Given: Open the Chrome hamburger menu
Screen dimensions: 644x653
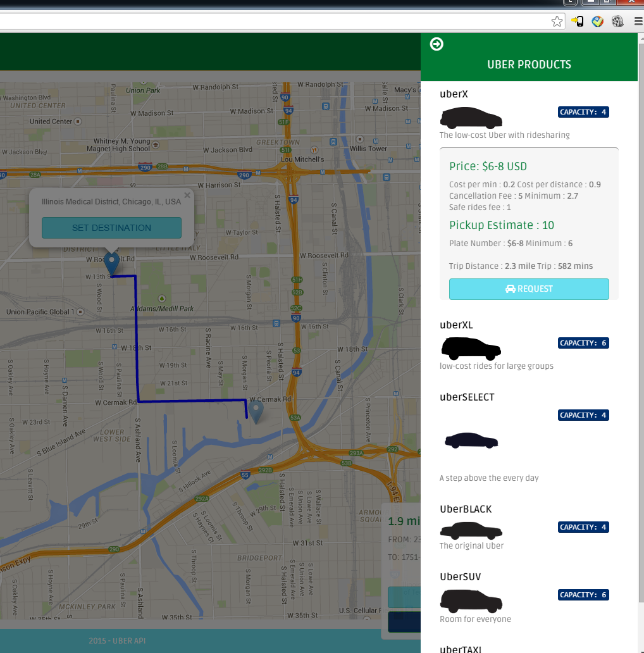Looking at the screenshot, I should 638,22.
